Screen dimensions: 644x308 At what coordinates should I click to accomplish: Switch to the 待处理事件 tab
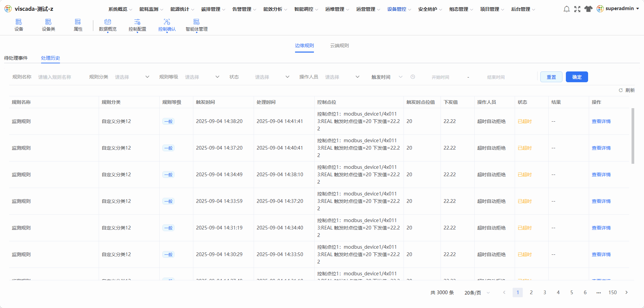[16, 58]
